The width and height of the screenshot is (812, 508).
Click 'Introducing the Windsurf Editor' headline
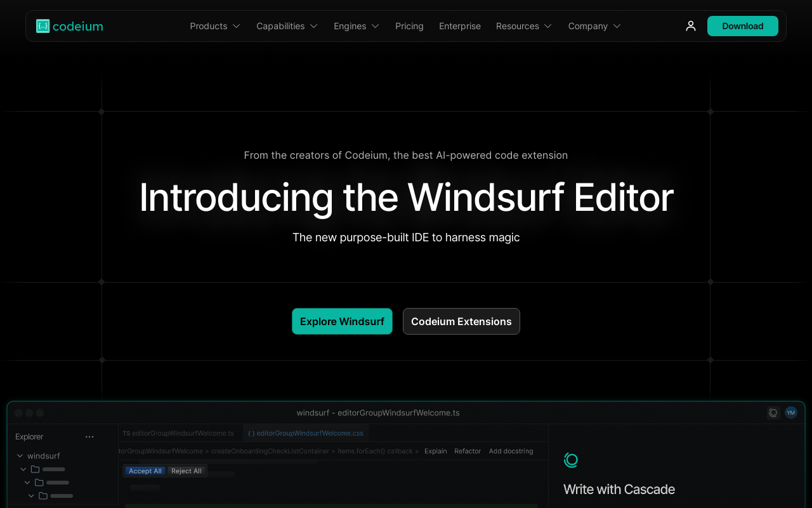[x=406, y=197]
